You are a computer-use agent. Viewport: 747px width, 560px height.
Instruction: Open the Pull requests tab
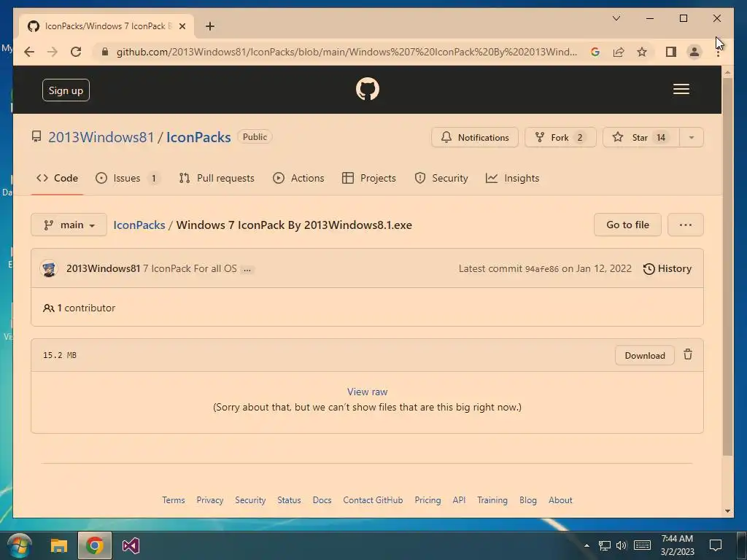(x=217, y=178)
